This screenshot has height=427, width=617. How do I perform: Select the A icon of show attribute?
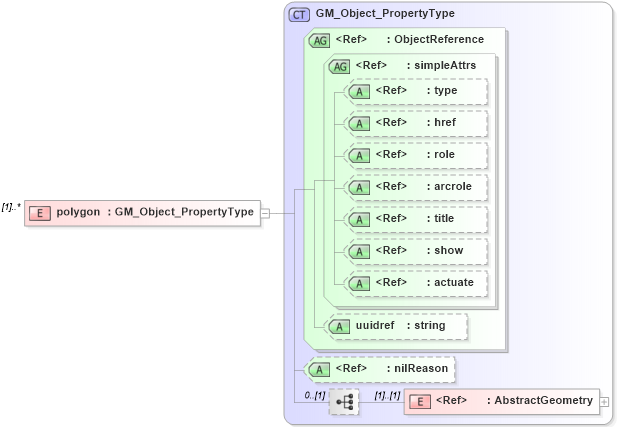click(x=359, y=251)
